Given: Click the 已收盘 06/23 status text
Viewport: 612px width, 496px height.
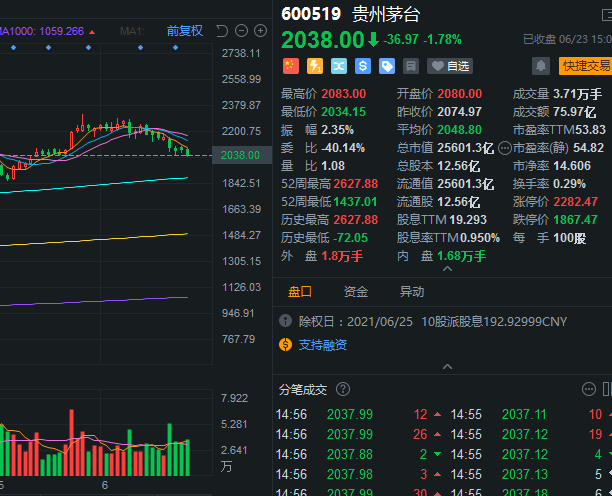Looking at the screenshot, I should pyautogui.click(x=568, y=39).
